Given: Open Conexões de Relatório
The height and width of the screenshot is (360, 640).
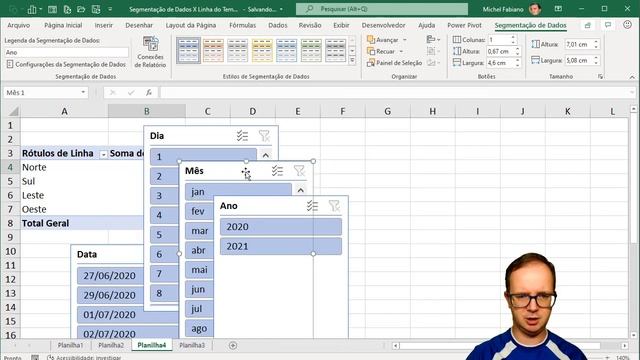Looking at the screenshot, I should click(x=150, y=52).
